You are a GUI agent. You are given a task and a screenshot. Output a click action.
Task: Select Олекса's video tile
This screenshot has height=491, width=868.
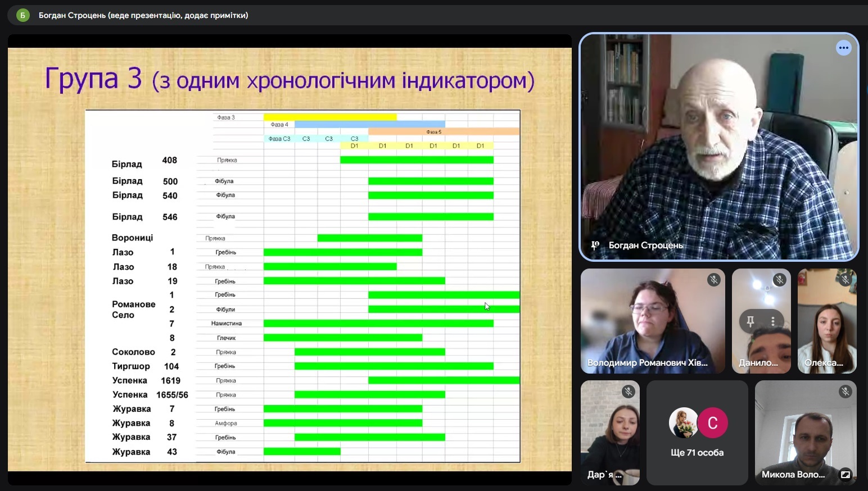[827, 321]
